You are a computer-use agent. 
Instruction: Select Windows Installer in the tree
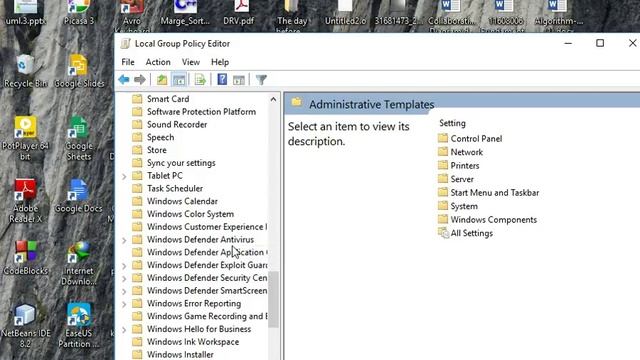[180, 354]
